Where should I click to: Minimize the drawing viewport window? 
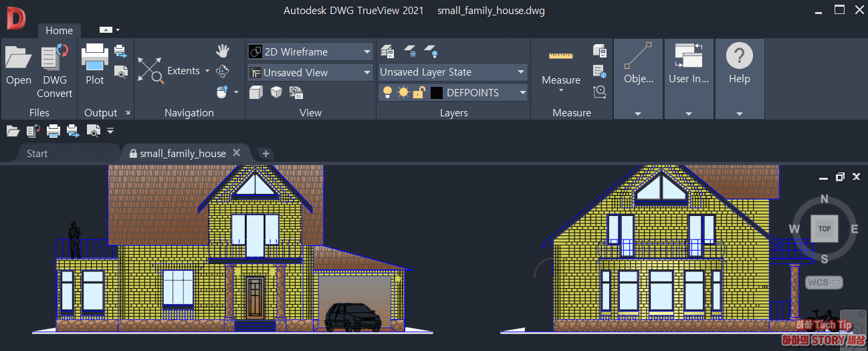tap(824, 178)
